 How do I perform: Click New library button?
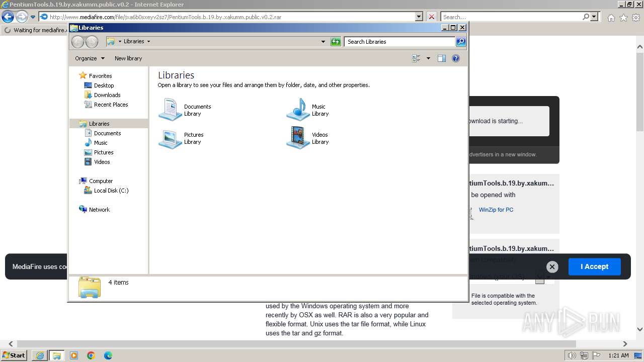[x=128, y=58]
